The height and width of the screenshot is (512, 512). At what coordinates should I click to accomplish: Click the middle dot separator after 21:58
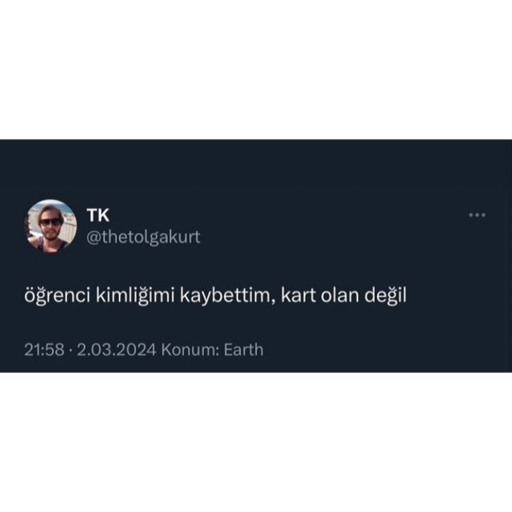tap(71, 350)
